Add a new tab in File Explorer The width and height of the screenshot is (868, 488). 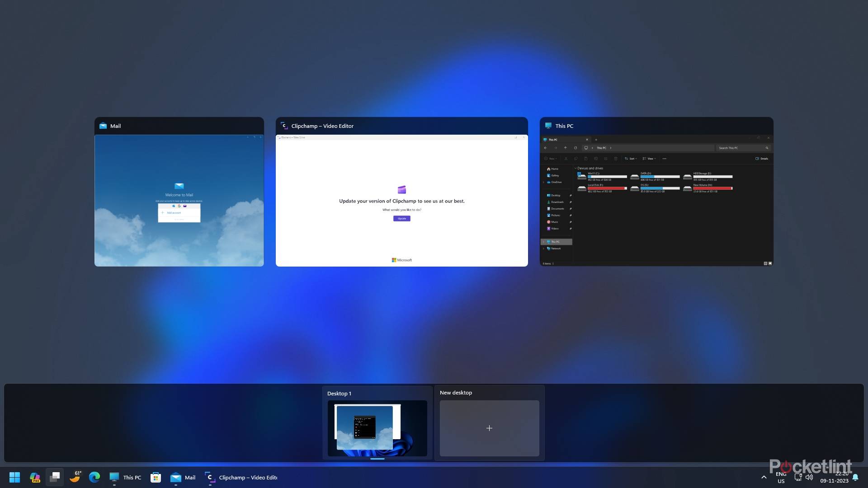pyautogui.click(x=596, y=140)
